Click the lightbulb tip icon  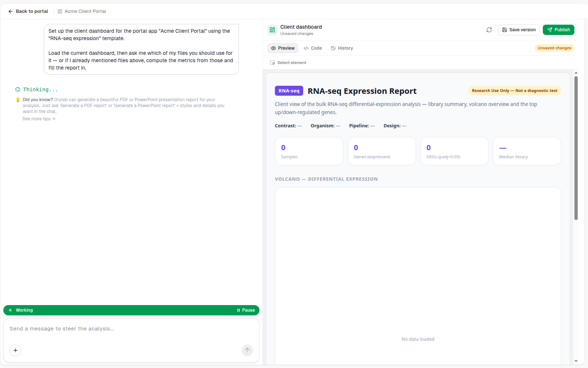point(18,100)
